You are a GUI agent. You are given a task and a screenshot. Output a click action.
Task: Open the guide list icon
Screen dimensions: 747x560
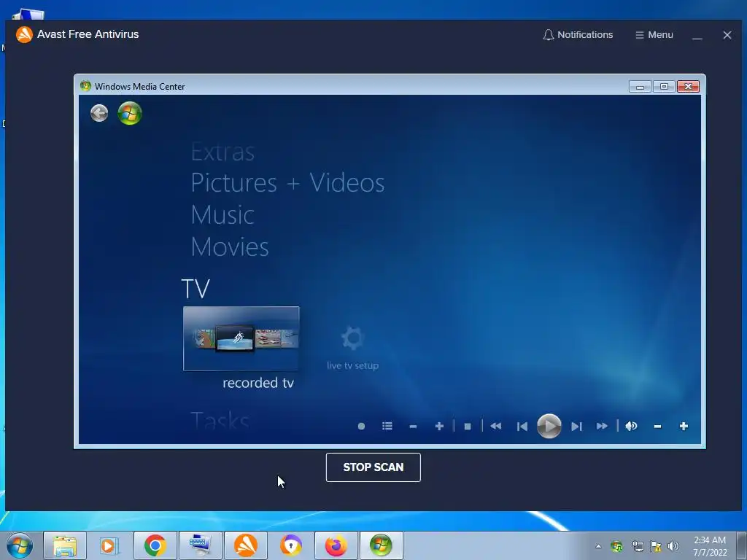pos(387,426)
